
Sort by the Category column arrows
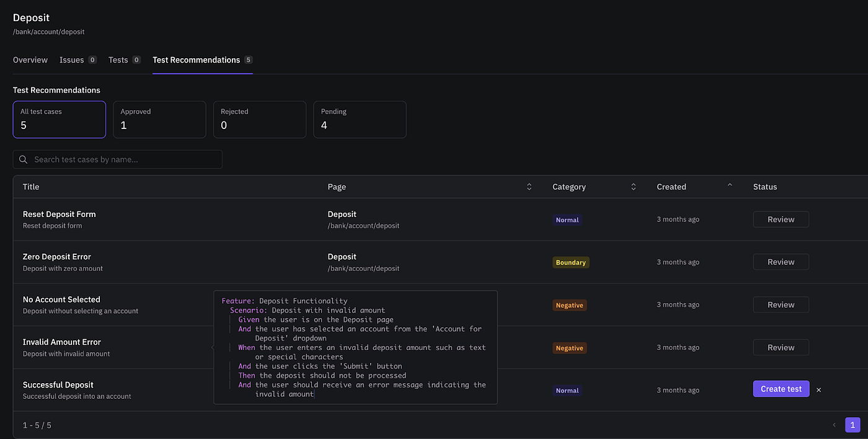(634, 187)
